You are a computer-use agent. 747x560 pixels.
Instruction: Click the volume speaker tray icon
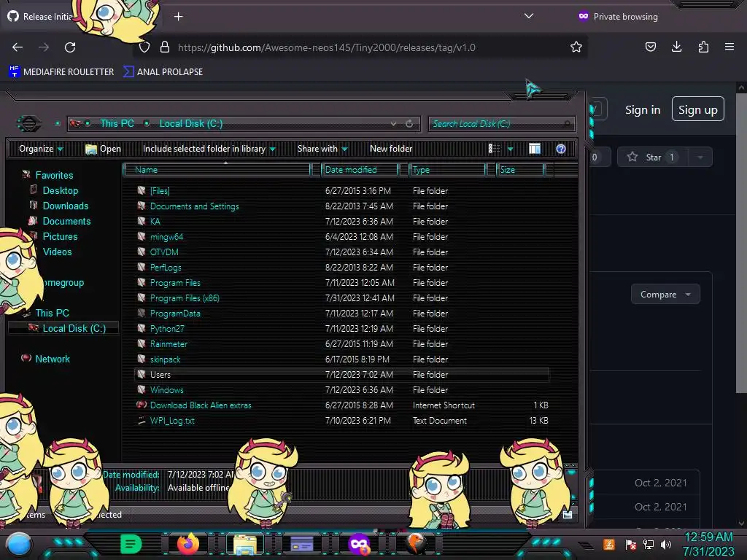point(666,544)
